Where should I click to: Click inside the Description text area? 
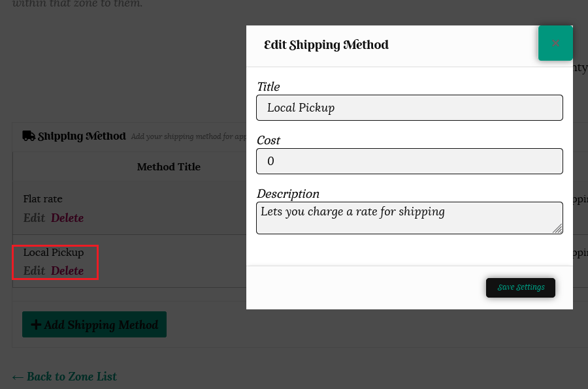[409, 217]
